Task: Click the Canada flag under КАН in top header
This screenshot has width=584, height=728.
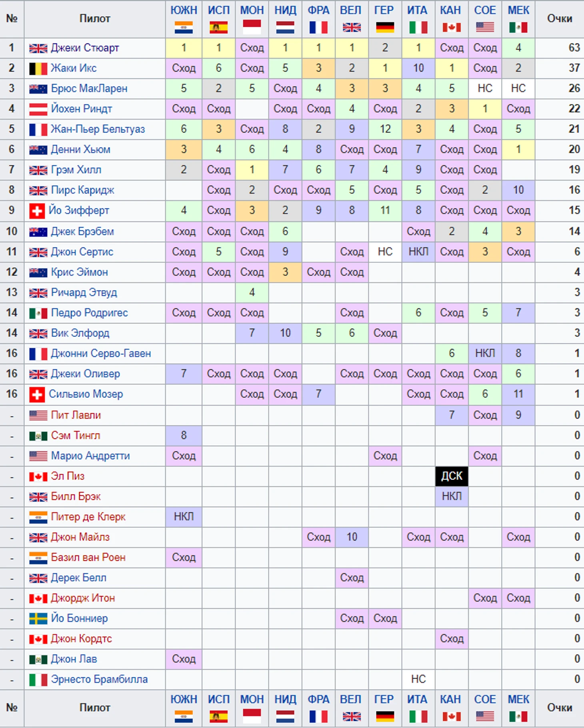Action: pyautogui.click(x=452, y=27)
